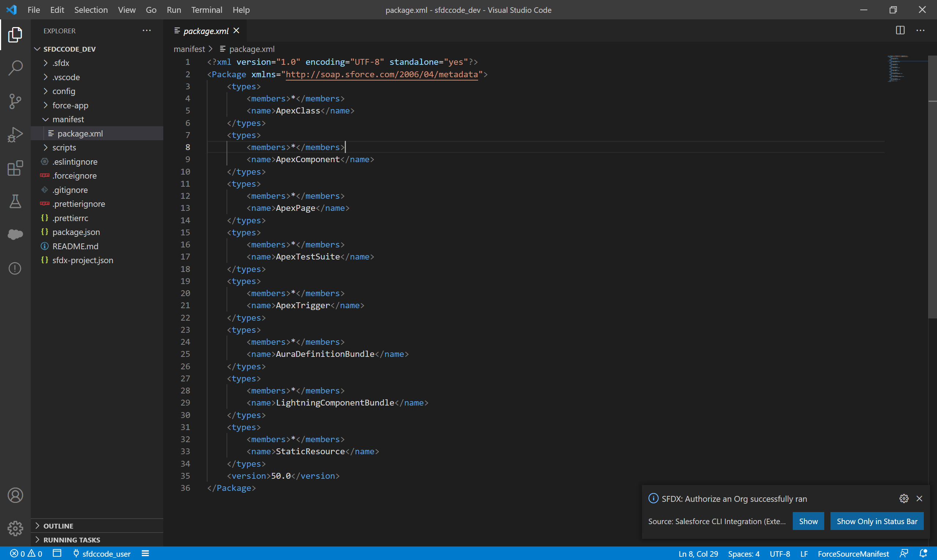
Task: Open the Search view in activity bar
Action: coord(15,68)
